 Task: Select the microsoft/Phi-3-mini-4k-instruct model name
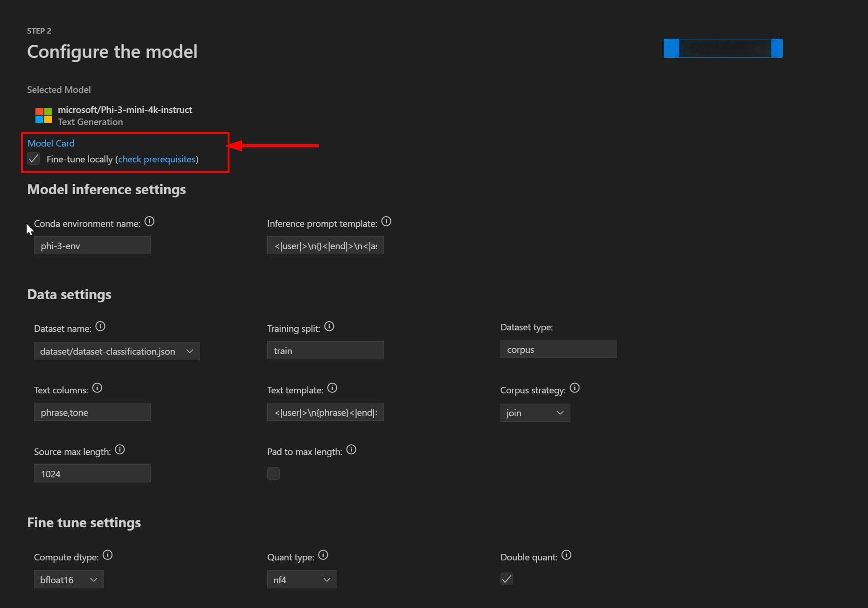(x=125, y=110)
